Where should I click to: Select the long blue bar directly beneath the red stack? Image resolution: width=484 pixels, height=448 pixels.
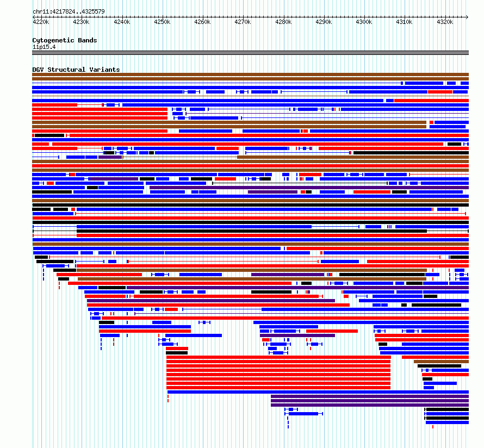point(318,392)
